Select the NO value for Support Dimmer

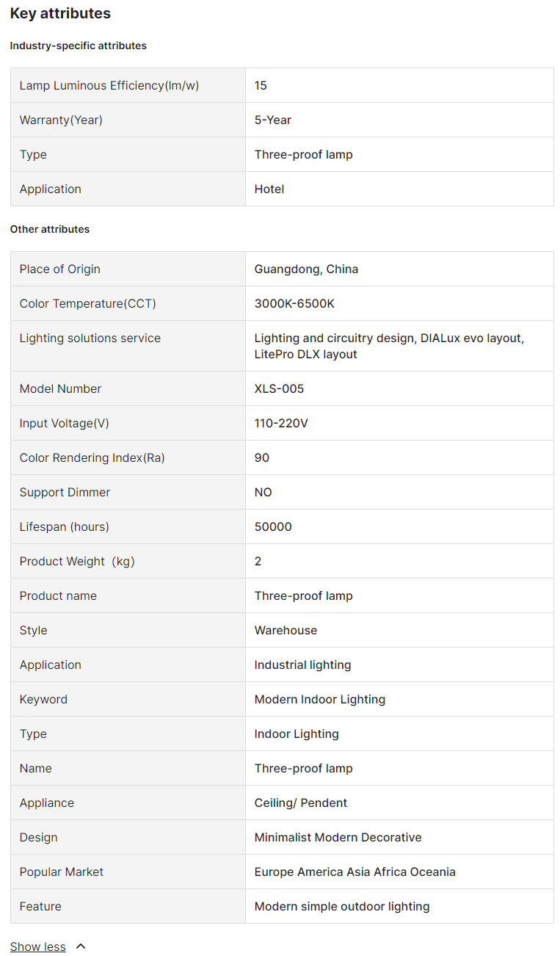[263, 492]
